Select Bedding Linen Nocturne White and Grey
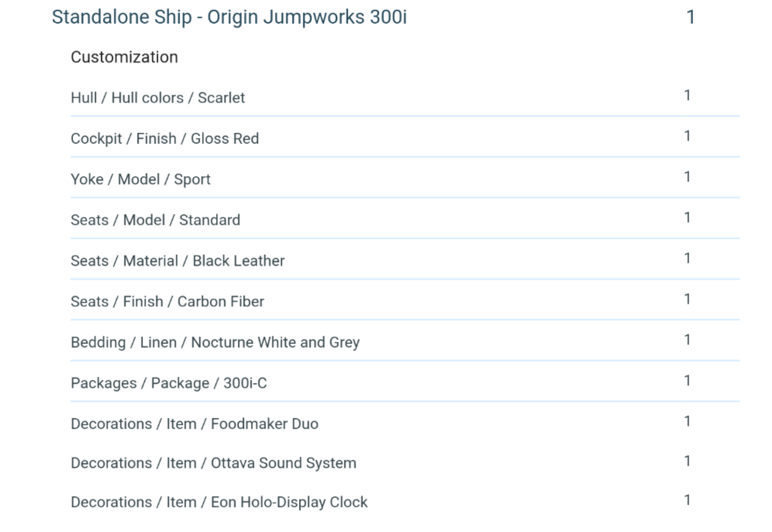 pyautogui.click(x=215, y=342)
